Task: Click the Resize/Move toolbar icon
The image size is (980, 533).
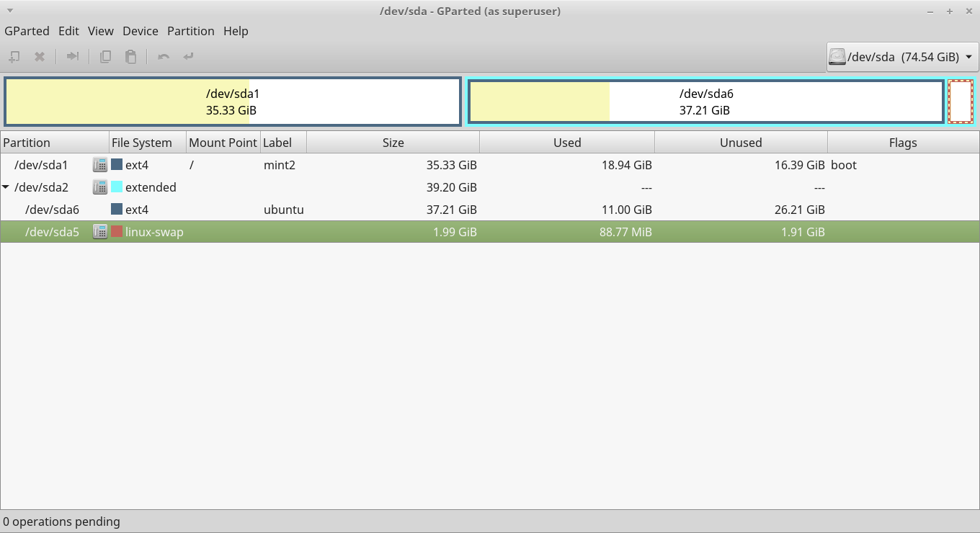Action: (72, 56)
